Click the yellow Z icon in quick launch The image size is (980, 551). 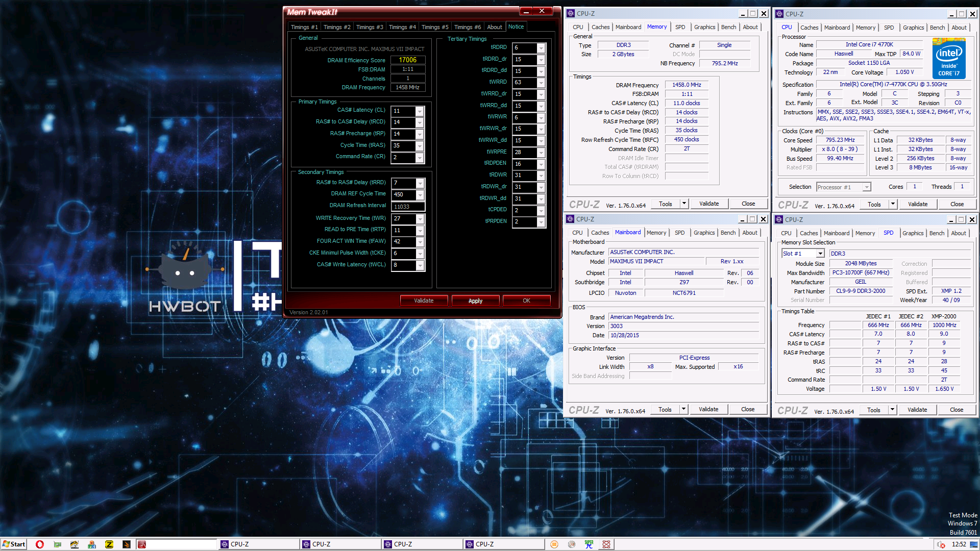tap(109, 544)
